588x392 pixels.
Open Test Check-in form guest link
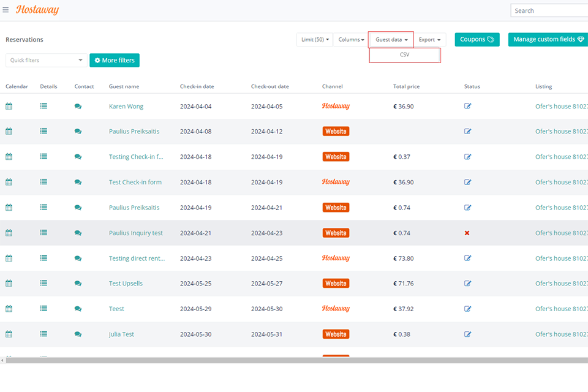pos(135,182)
